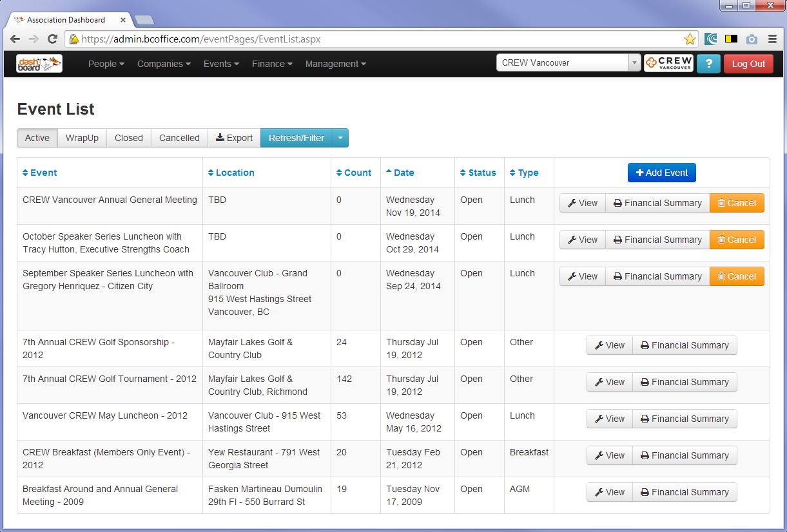Click the bookmark star in address bar
The width and height of the screenshot is (787, 532).
690,39
